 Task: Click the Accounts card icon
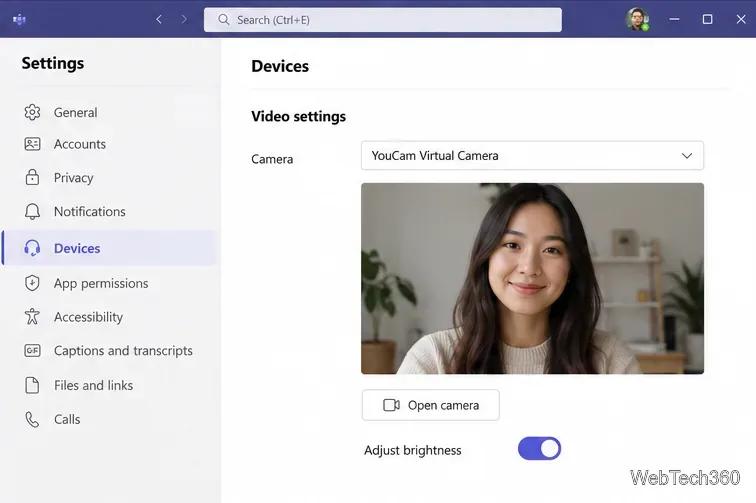[x=32, y=144]
